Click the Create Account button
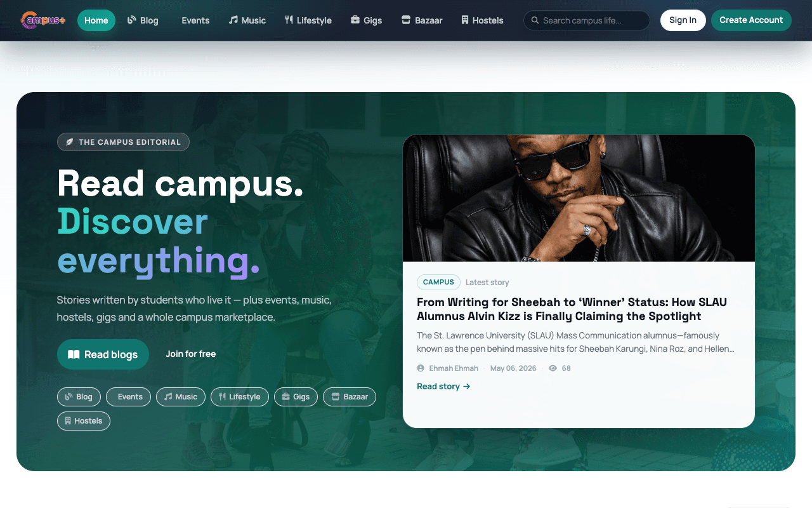Image resolution: width=812 pixels, height=508 pixels. [751, 20]
